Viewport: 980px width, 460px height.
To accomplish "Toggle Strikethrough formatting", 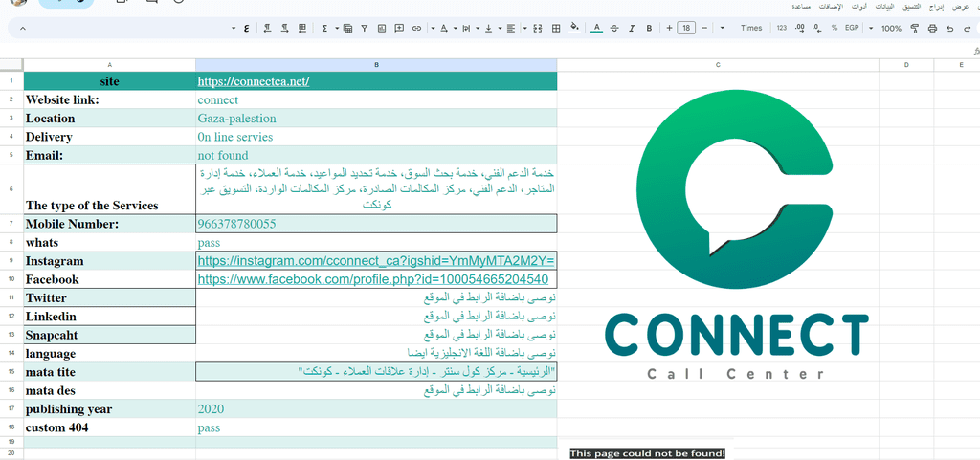I will [614, 28].
